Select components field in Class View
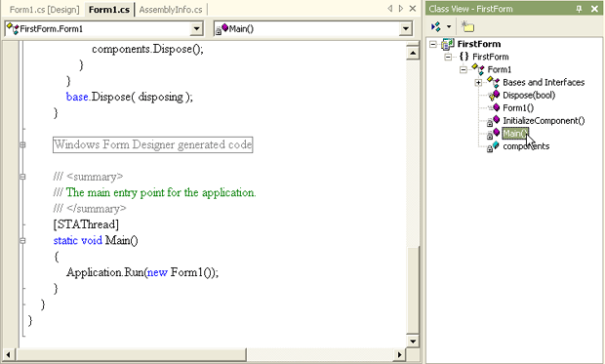 (526, 146)
